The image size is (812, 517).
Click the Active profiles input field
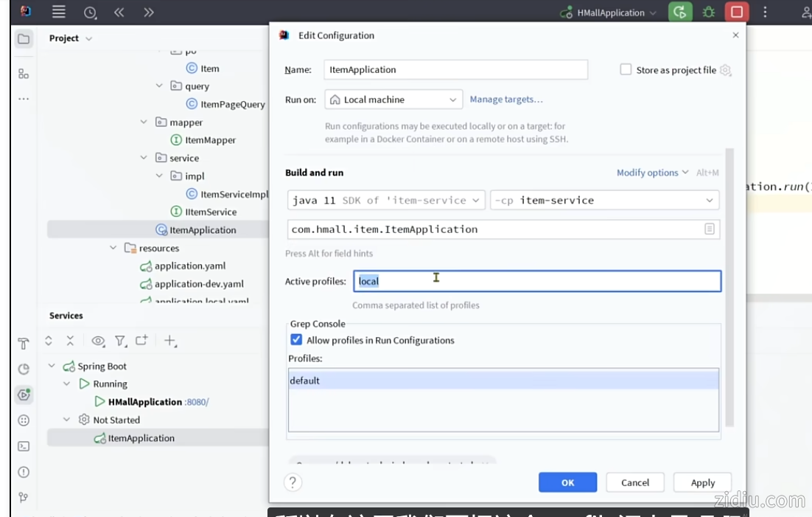[536, 281]
